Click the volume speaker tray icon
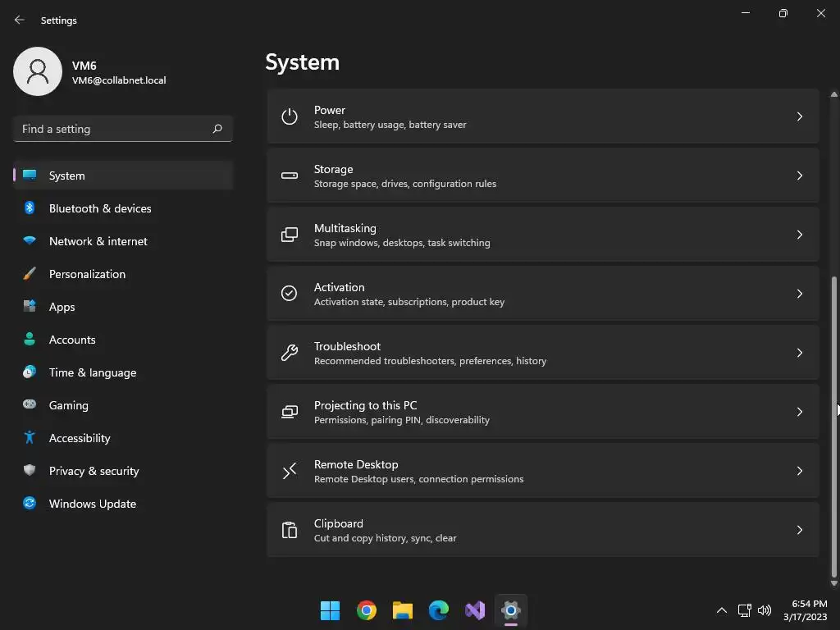840x630 pixels. tap(765, 610)
